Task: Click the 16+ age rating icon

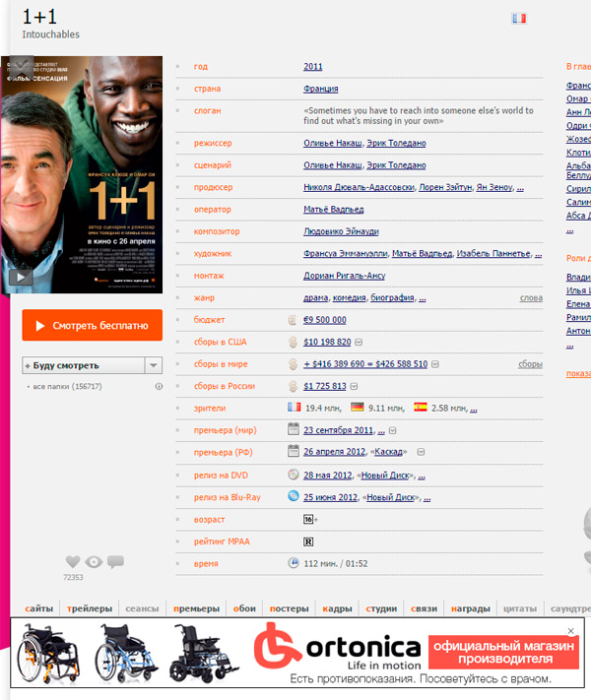Action: tap(309, 519)
